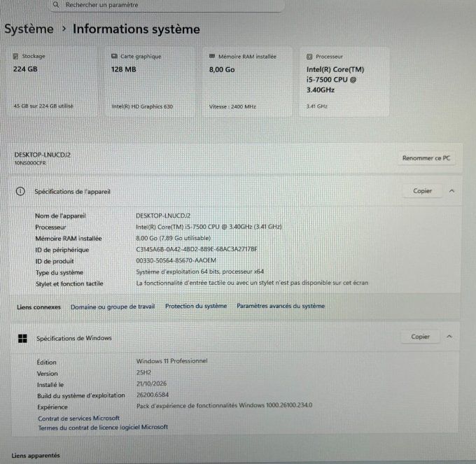Click 'Vitesse : 2400 MHz' text
Viewport: 476px width, 464px height.
click(232, 106)
